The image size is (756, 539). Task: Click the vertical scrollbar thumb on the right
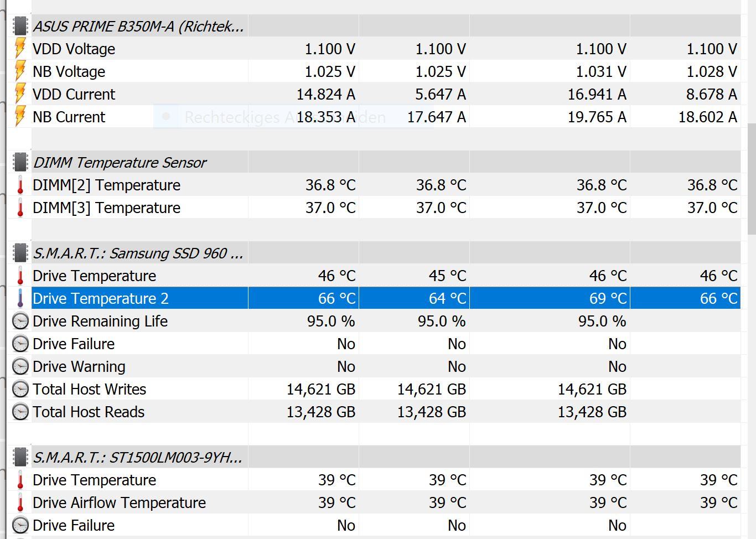751,178
